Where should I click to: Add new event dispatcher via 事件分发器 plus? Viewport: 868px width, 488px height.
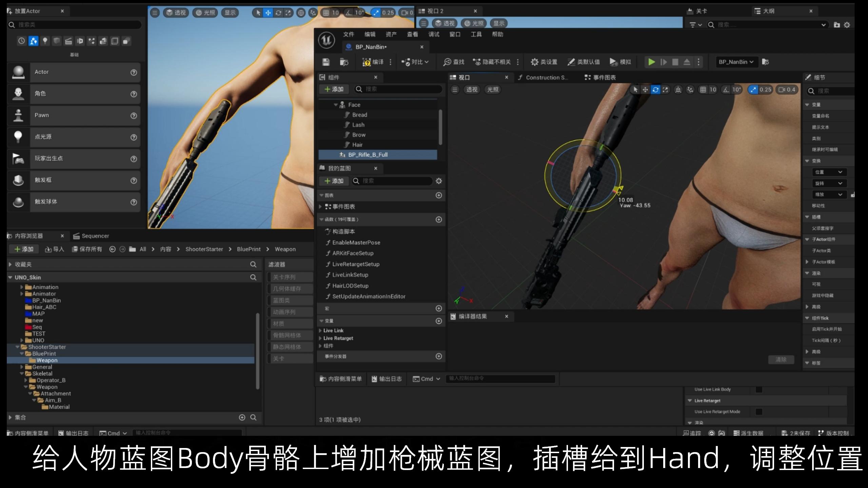coord(439,357)
